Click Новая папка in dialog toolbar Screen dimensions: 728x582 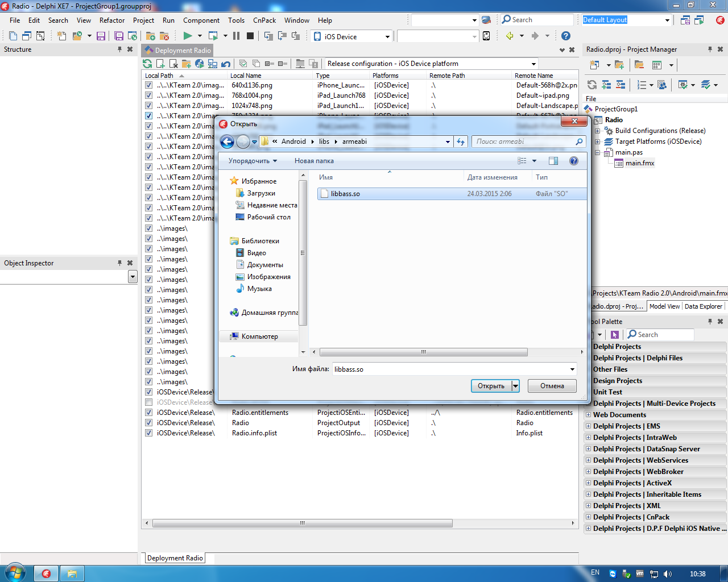tap(314, 161)
